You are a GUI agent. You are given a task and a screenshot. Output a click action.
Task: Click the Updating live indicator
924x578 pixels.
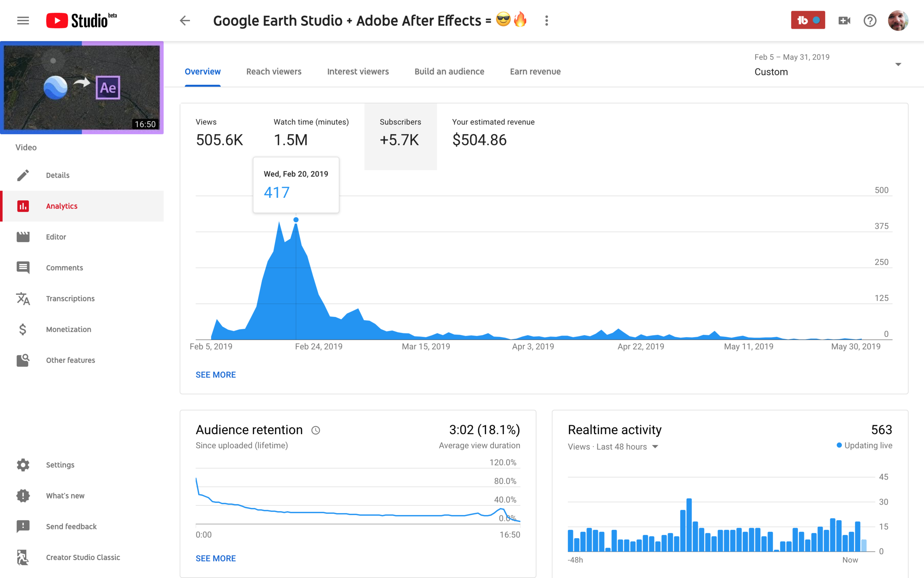pyautogui.click(x=864, y=445)
